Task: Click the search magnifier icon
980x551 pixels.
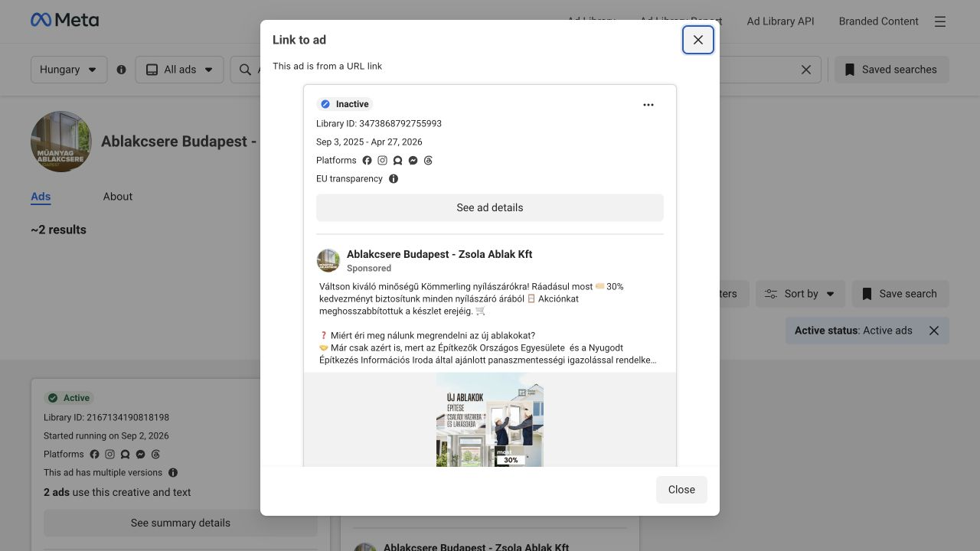Action: tap(245, 70)
